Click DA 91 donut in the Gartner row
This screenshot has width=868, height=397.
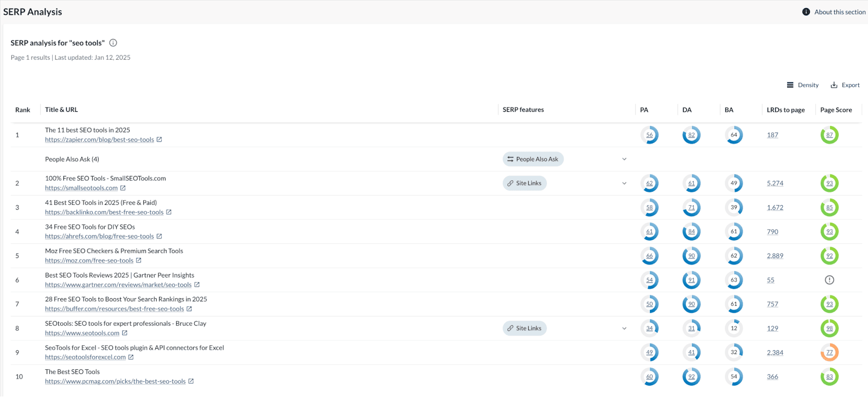692,280
